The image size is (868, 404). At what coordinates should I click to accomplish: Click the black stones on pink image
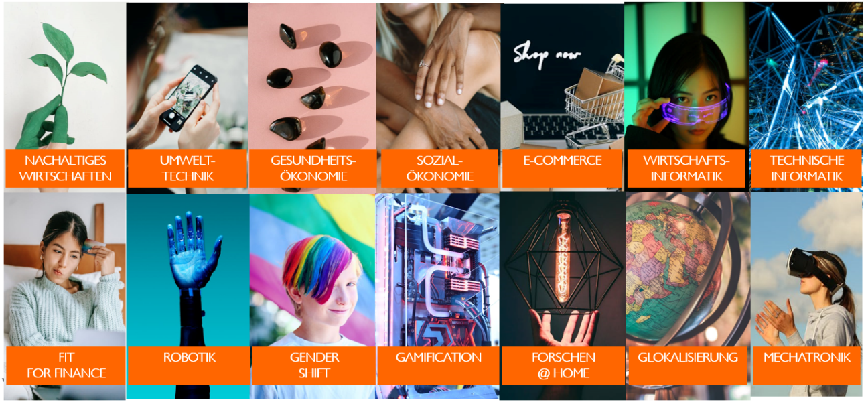pyautogui.click(x=312, y=77)
